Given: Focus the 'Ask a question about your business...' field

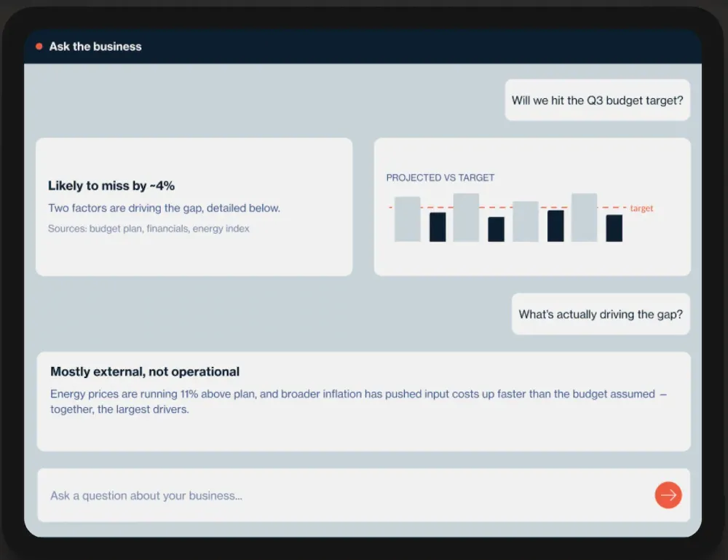Looking at the screenshot, I should 363,495.
